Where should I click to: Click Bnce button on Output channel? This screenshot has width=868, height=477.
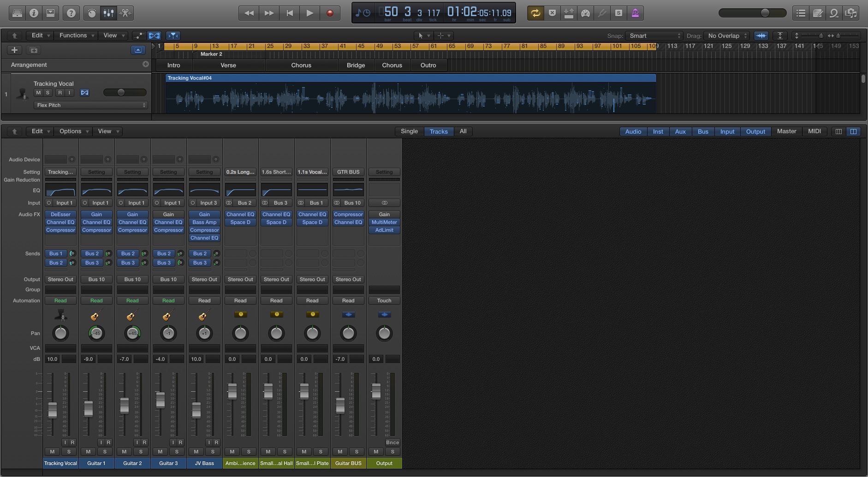pyautogui.click(x=392, y=442)
